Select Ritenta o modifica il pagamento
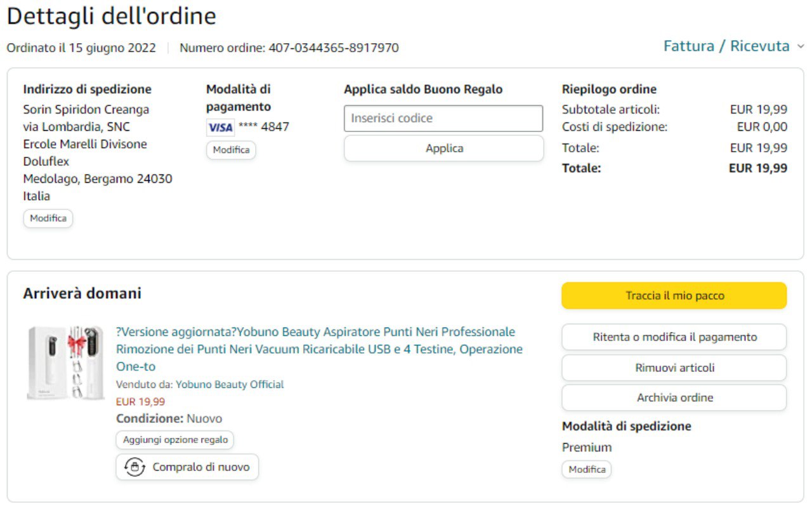The width and height of the screenshot is (812, 518). [x=674, y=337]
